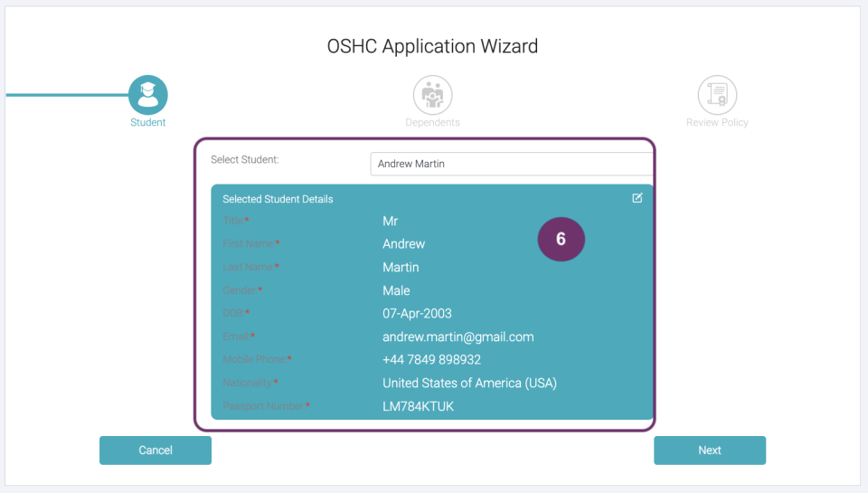Jump to the Review Policy step label
This screenshot has height=493, width=868.
[x=717, y=122]
